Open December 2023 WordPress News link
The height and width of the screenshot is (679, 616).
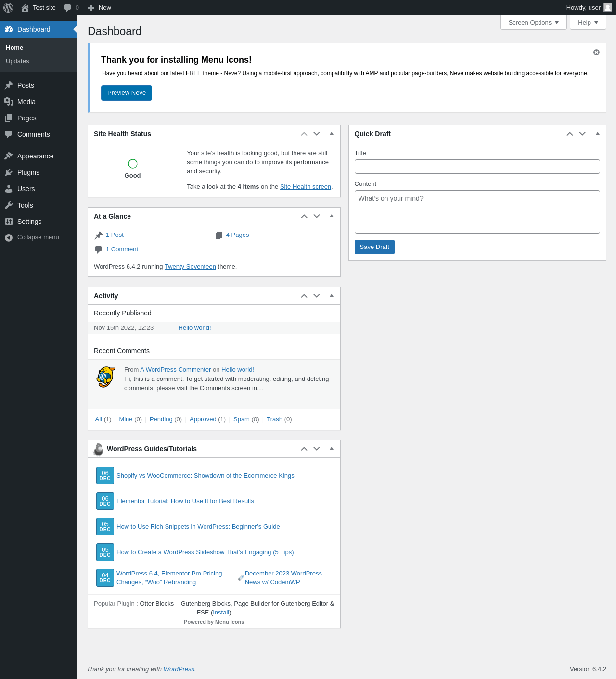[283, 578]
